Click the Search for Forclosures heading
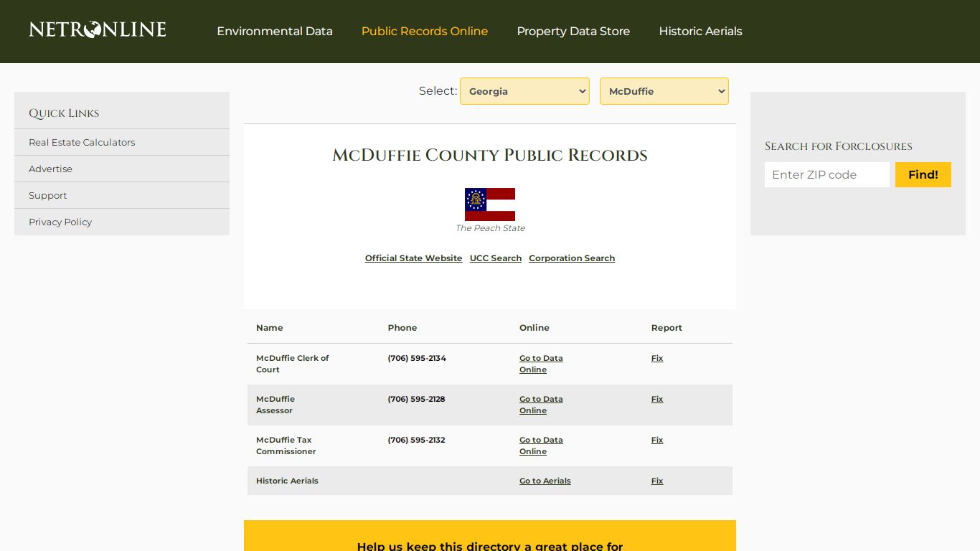This screenshot has width=980, height=551. [x=839, y=146]
